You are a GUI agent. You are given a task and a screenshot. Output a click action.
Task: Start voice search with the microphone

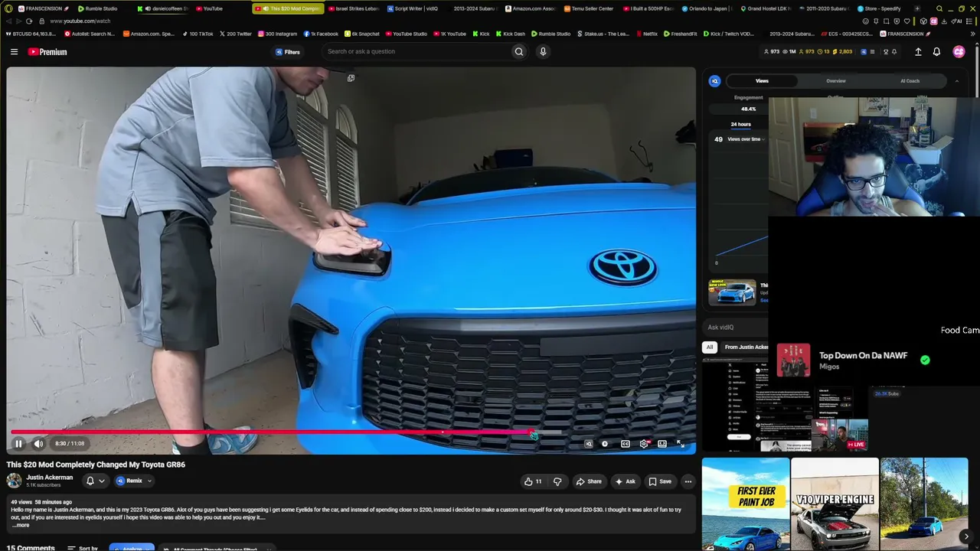[543, 51]
